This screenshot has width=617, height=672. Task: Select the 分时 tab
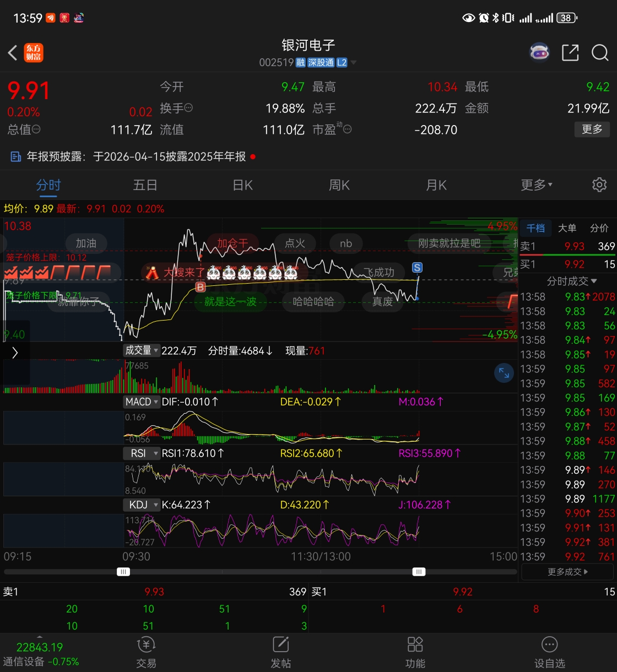pyautogui.click(x=48, y=185)
